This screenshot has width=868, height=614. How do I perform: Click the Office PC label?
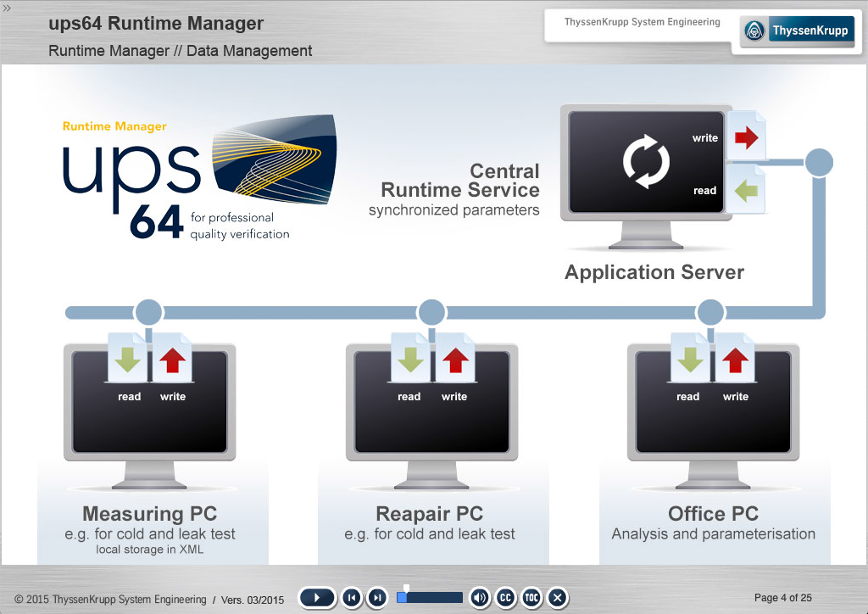tap(713, 514)
